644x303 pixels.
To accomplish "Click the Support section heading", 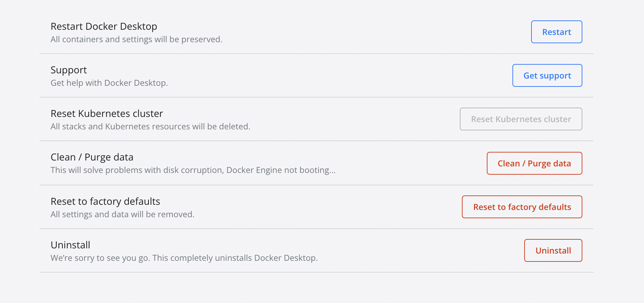I will [69, 70].
